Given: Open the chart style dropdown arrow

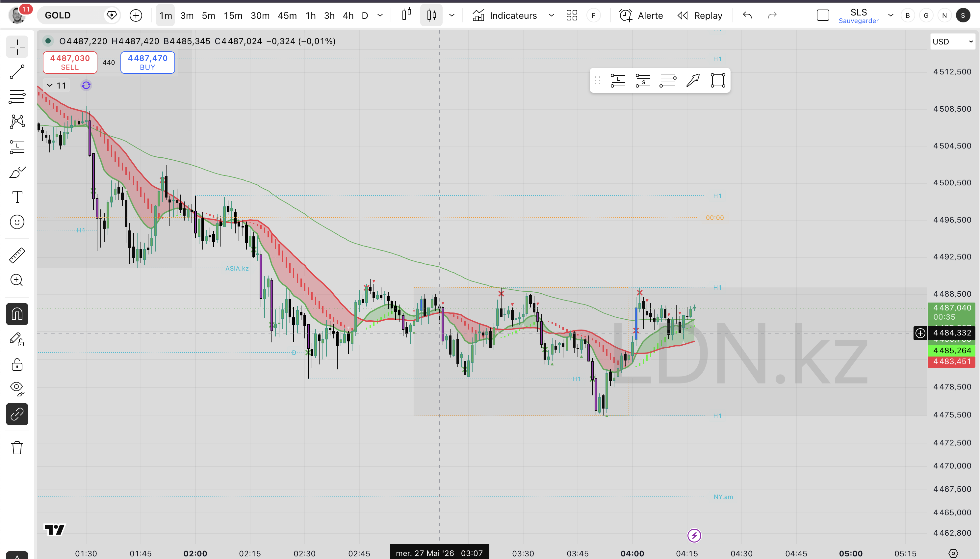Looking at the screenshot, I should pyautogui.click(x=452, y=15).
